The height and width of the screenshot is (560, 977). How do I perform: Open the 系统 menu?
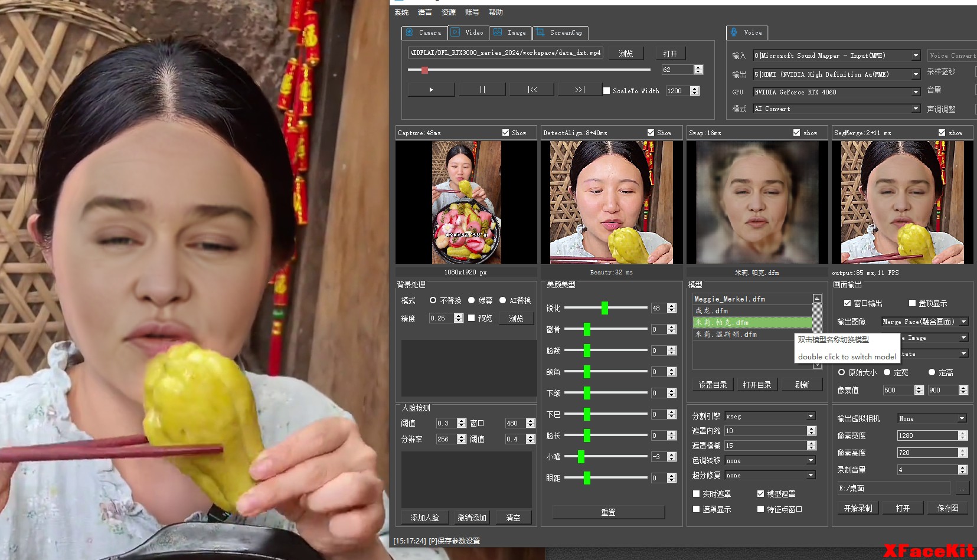(x=401, y=12)
